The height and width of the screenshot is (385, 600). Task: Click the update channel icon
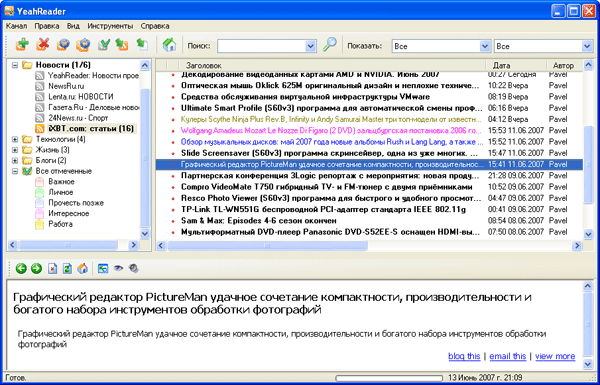coord(63,45)
